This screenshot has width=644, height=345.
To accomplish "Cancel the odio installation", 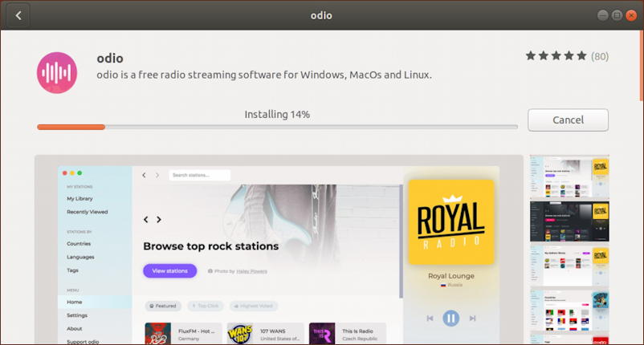I will pos(568,120).
